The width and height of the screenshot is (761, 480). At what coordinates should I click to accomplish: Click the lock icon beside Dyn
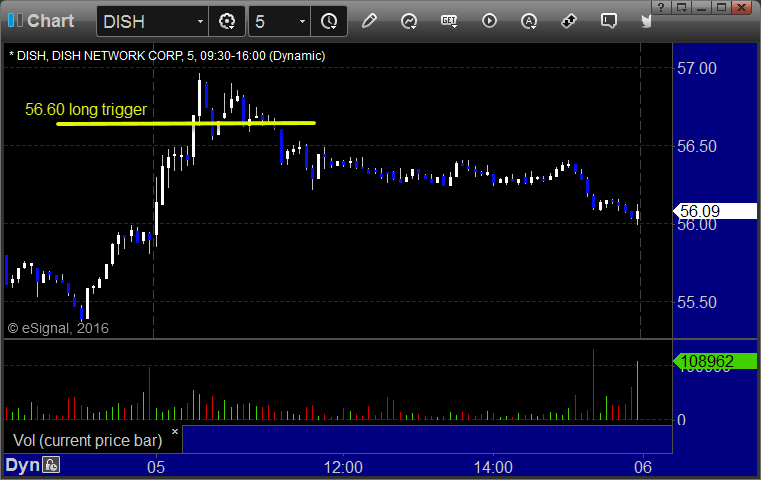pyautogui.click(x=51, y=465)
